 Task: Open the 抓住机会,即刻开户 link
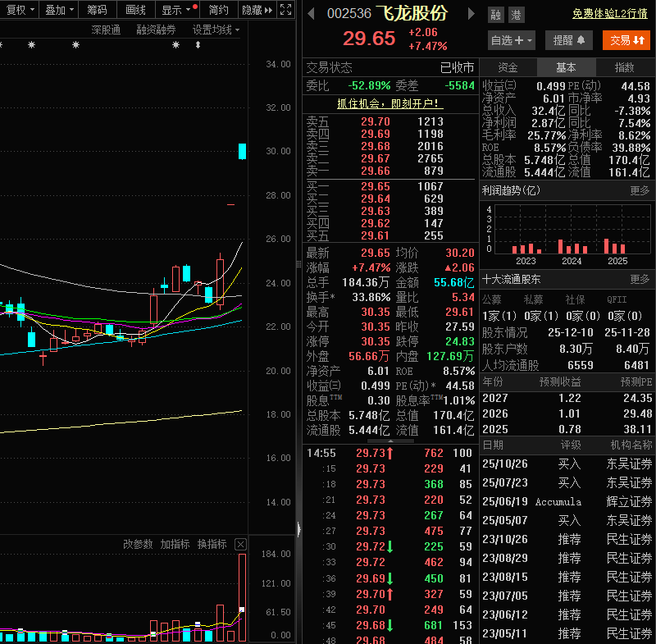coord(389,103)
